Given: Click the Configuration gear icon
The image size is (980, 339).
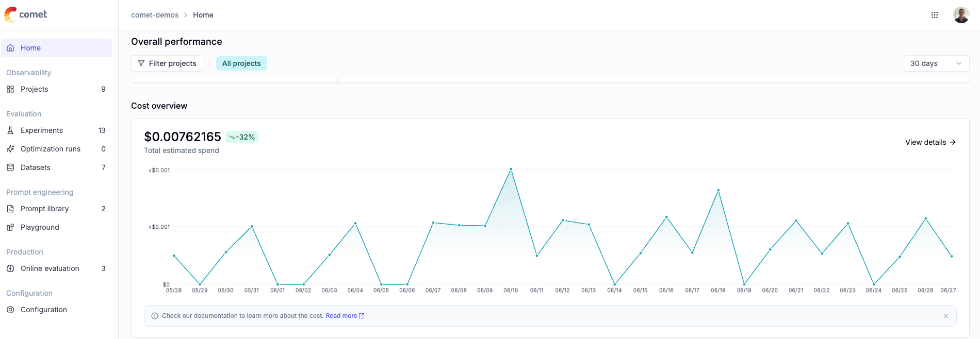Looking at the screenshot, I should click(x=10, y=310).
